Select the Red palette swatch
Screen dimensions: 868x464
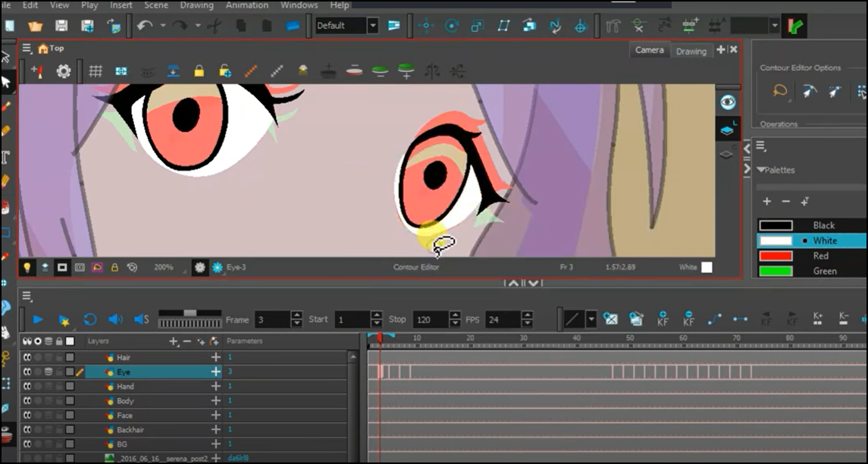tap(776, 256)
